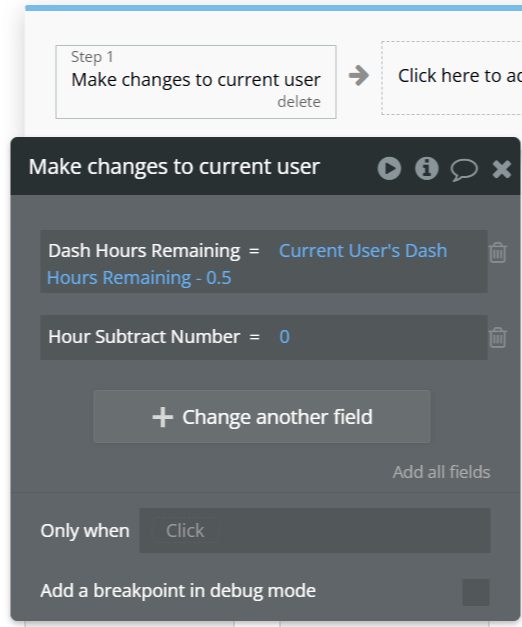This screenshot has height=627, width=522.
Task: Open the info reference icon in panel header
Action: [426, 168]
